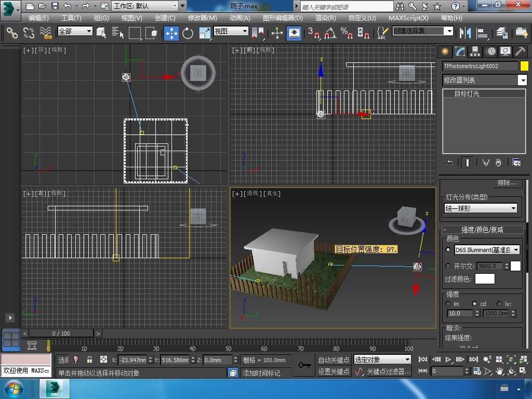Click 过滤颜色 filter color swatch
This screenshot has height=399, width=532.
coord(485,279)
